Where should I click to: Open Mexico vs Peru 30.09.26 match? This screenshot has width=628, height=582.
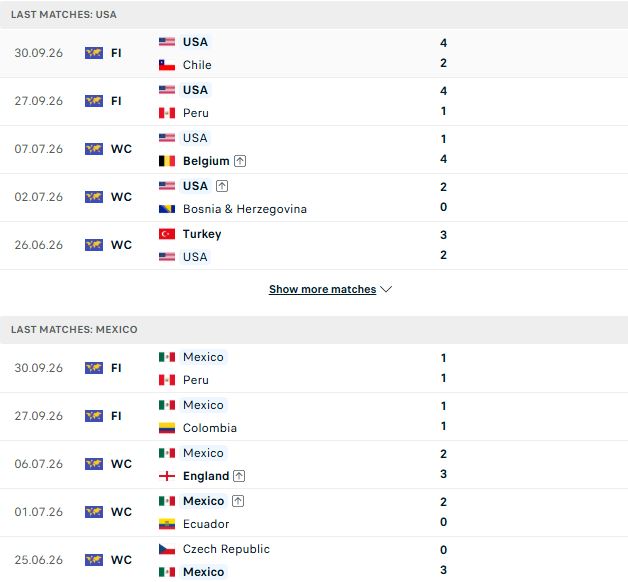pos(314,369)
